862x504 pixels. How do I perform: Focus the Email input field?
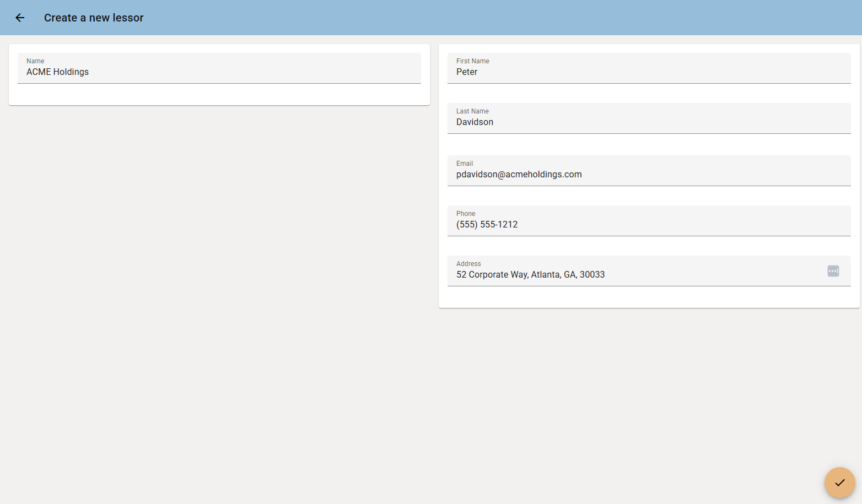point(649,171)
